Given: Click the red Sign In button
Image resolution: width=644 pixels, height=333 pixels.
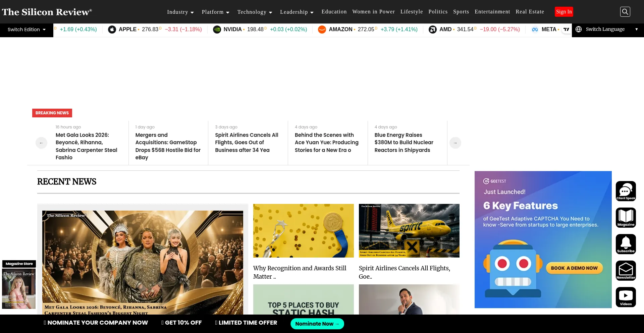Looking at the screenshot, I should tap(564, 12).
